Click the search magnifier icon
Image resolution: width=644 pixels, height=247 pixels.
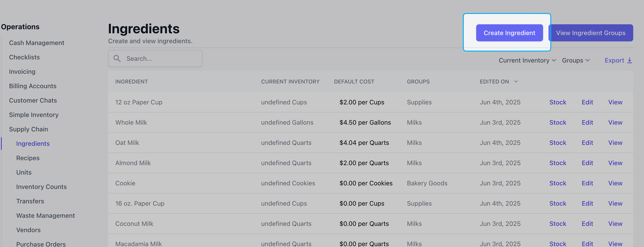point(117,58)
